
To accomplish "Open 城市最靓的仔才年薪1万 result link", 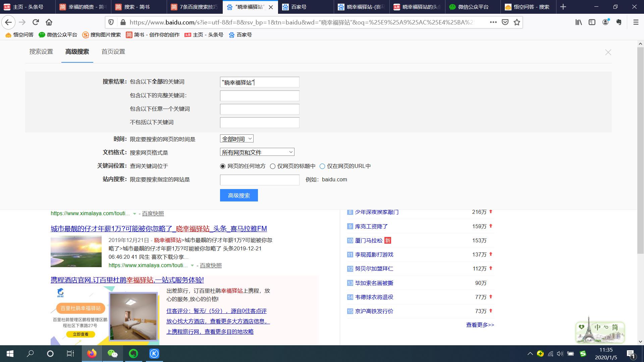I will coord(159,229).
